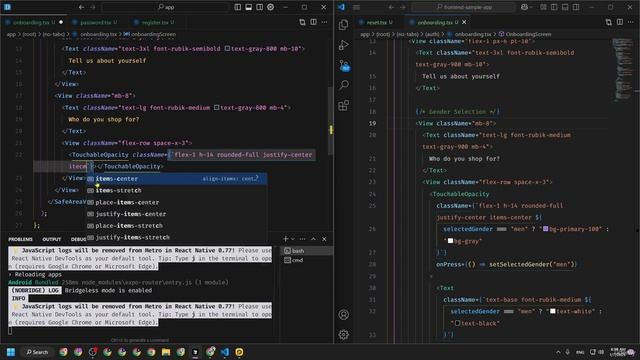
Task: Open Source Control view in activity bar
Action: (x=344, y=65)
